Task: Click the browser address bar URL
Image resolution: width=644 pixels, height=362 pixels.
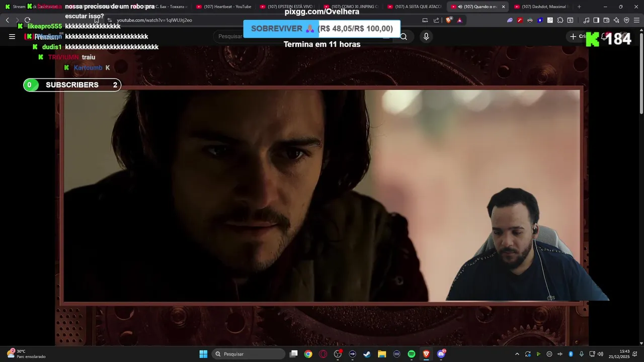Action: (154, 20)
